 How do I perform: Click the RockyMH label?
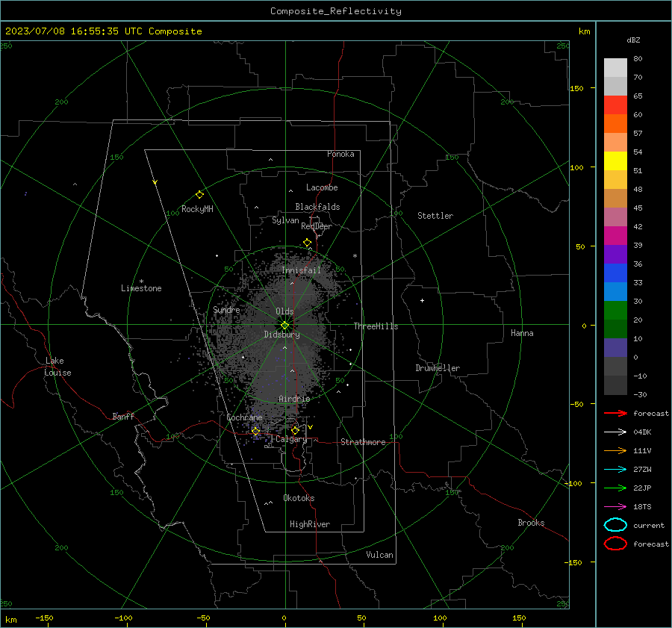(x=197, y=209)
